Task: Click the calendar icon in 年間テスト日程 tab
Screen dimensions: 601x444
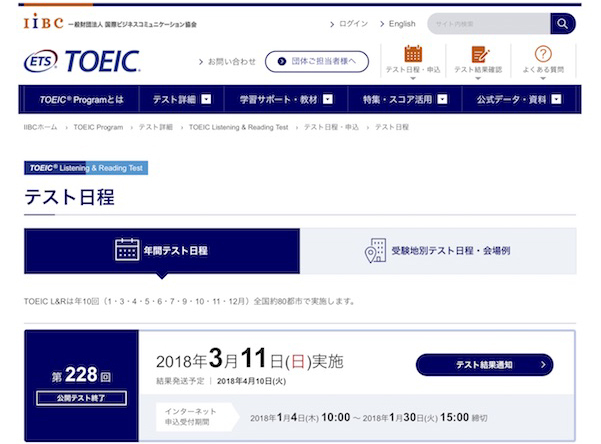Action: 127,250
